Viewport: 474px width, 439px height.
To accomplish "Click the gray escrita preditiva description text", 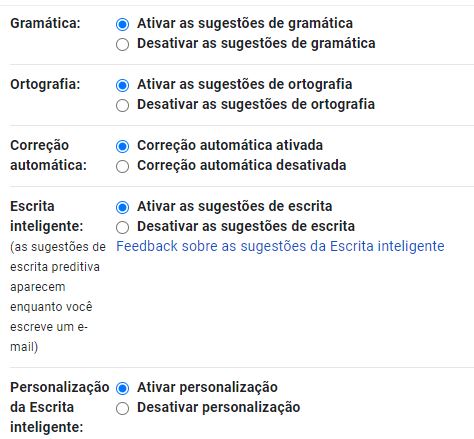I will [x=58, y=297].
